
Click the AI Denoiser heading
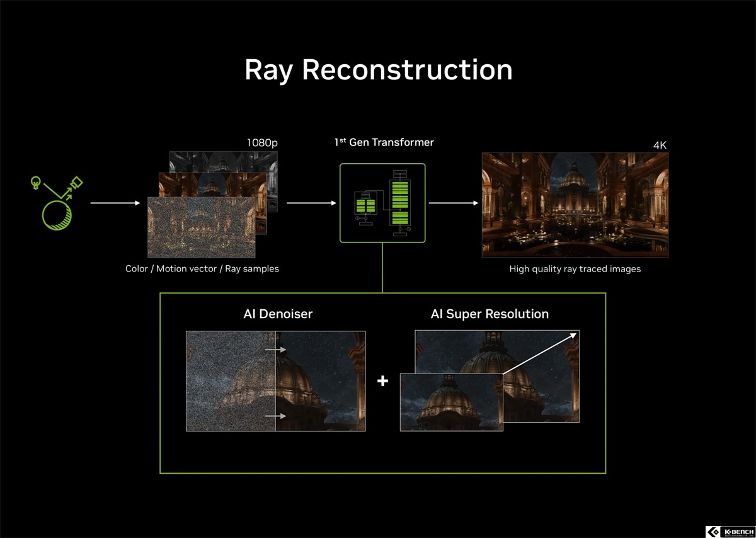[278, 314]
